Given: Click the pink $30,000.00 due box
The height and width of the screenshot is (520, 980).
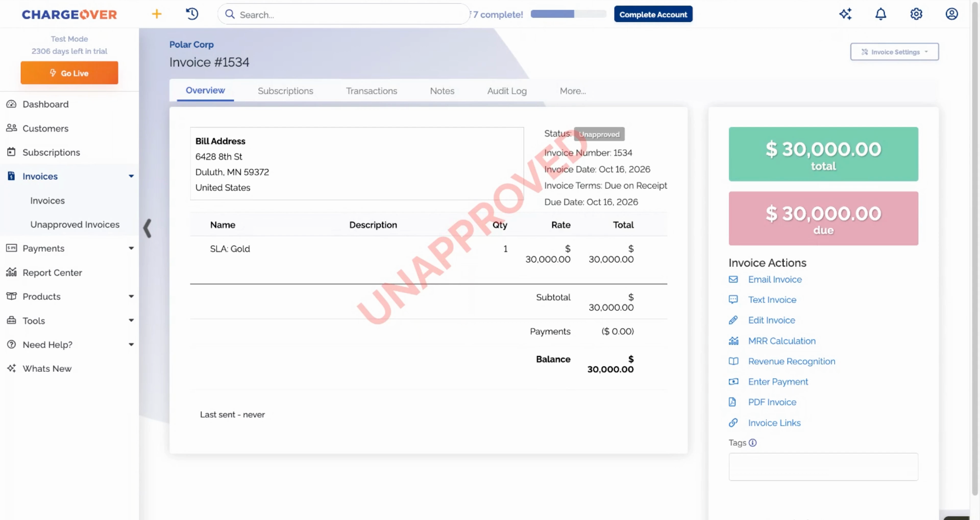Looking at the screenshot, I should coord(823,219).
